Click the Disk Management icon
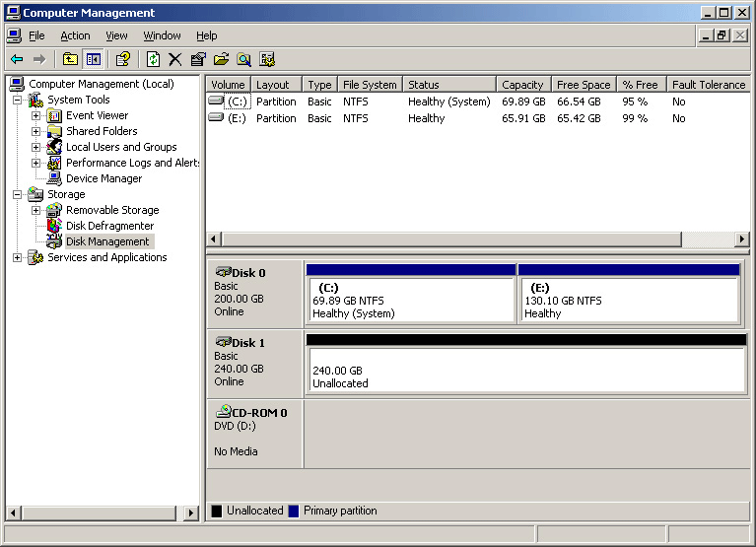 [54, 241]
